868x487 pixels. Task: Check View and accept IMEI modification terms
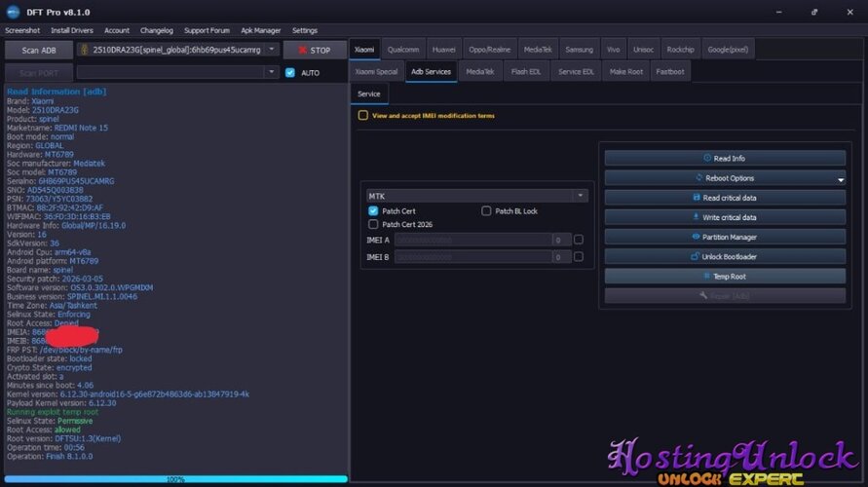(x=363, y=115)
